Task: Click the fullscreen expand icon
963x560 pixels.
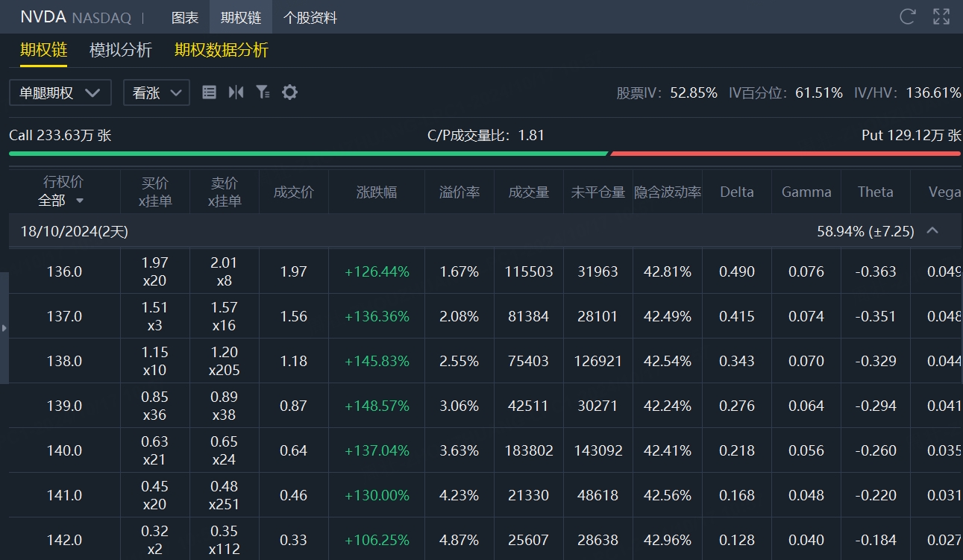Action: click(941, 16)
